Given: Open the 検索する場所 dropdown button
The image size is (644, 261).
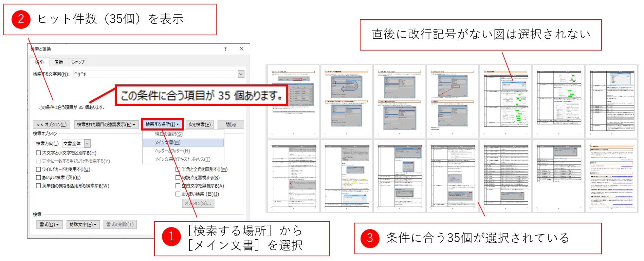Looking at the screenshot, I should tap(162, 124).
